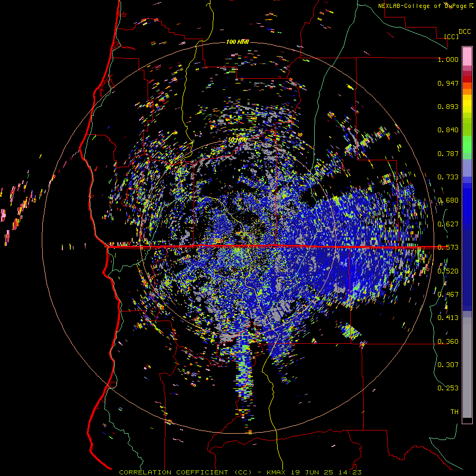
Task: Click the CORRELATION COEFFICIENT (CC) title text
Action: point(186,472)
